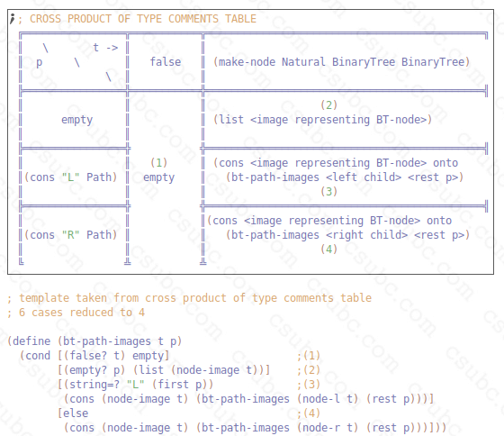Screen dimensions: 504x436
Task: Click the '(cons "L" Path)' row label
Action: click(x=71, y=177)
